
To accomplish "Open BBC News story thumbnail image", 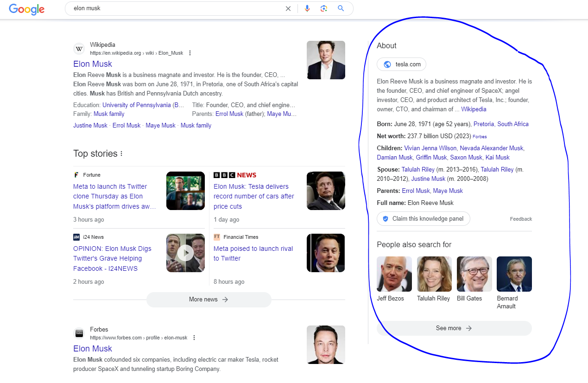I will 326,191.
